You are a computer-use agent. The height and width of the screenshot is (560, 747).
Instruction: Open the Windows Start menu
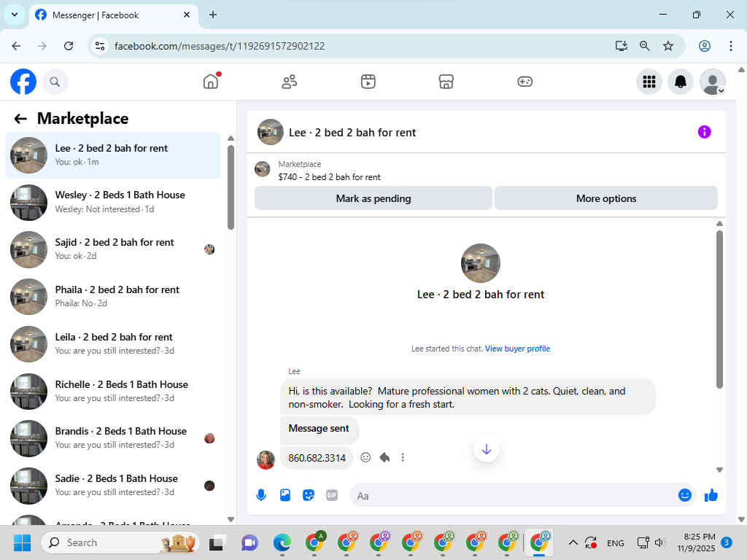point(22,542)
